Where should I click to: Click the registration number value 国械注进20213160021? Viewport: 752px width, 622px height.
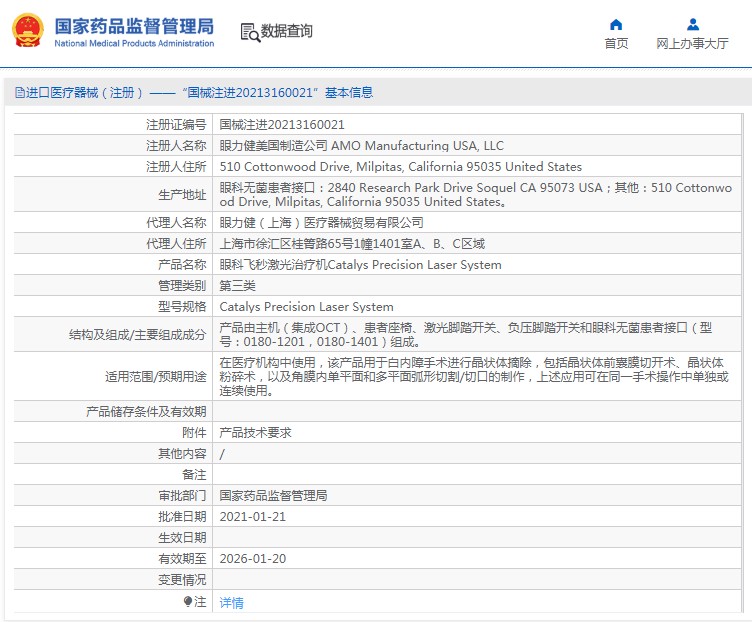[282, 125]
